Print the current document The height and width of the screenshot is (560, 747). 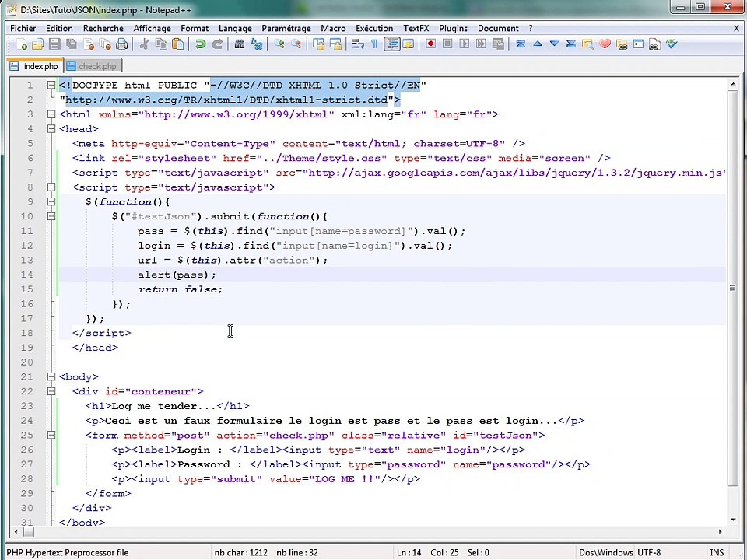(122, 44)
